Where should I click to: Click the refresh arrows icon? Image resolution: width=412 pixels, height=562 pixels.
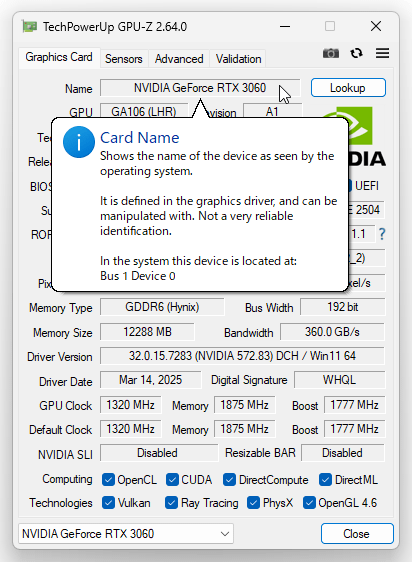tap(356, 53)
